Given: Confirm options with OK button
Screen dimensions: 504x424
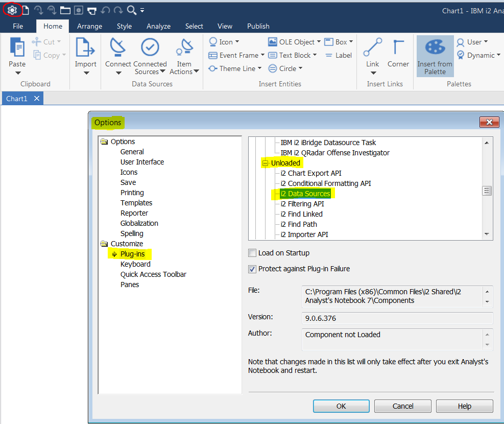Looking at the screenshot, I should 341,406.
